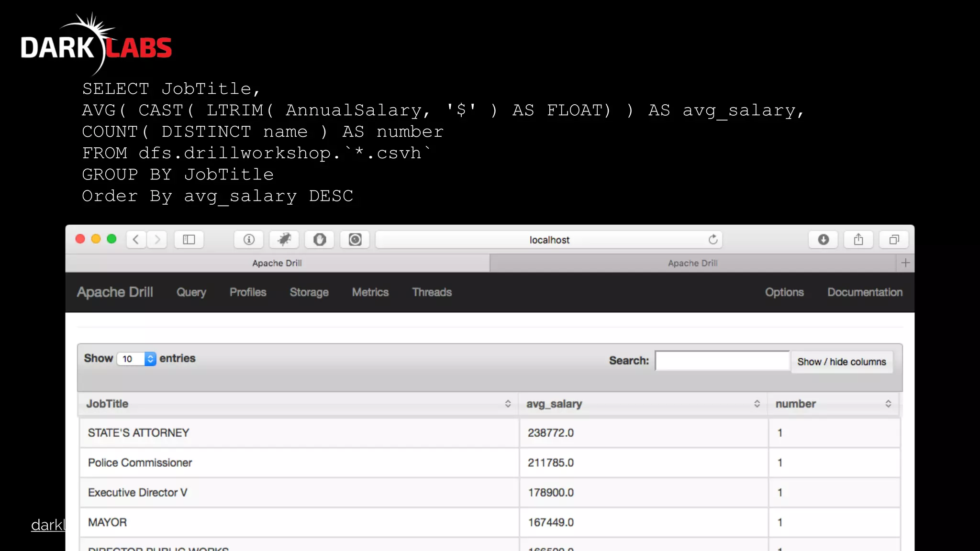Open the Profiles menu item
The height and width of the screenshot is (551, 980).
(248, 292)
